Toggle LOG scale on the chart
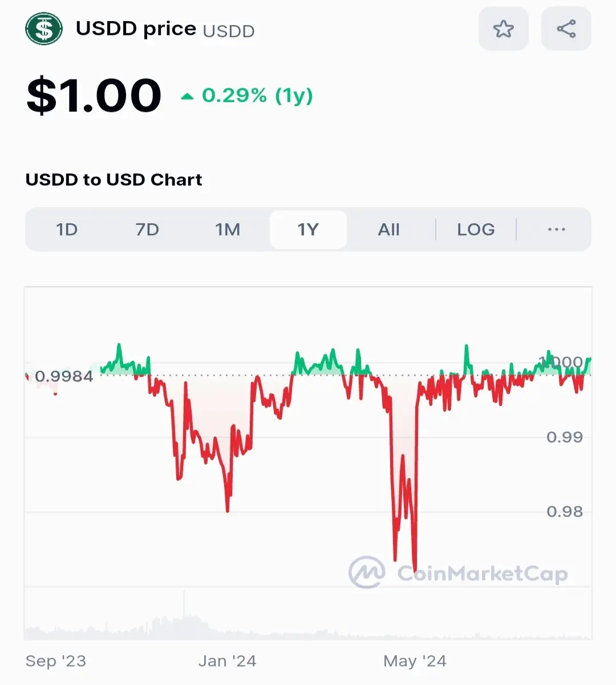The height and width of the screenshot is (685, 616). click(x=476, y=229)
